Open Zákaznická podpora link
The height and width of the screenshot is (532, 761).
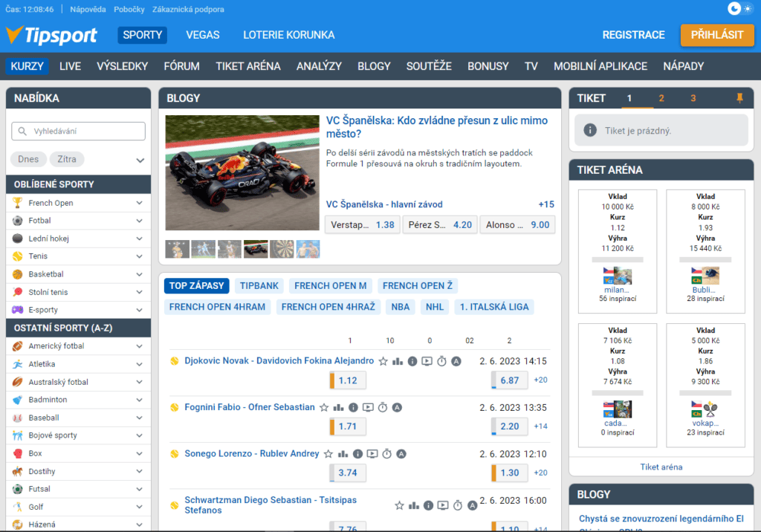coord(188,9)
